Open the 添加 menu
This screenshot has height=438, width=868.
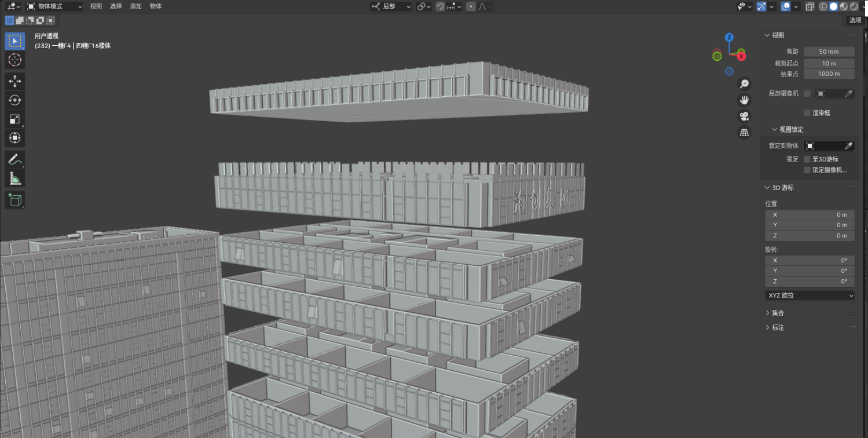[x=135, y=6]
